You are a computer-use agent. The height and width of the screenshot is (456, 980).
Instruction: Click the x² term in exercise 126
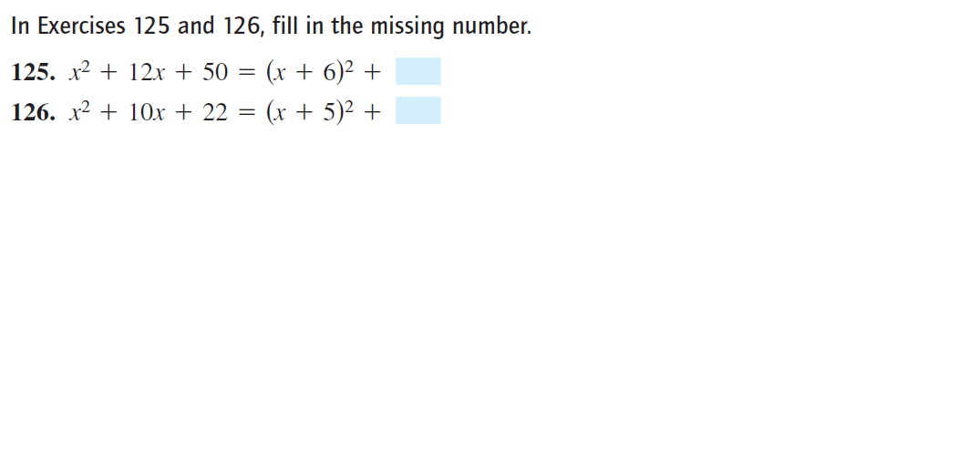coord(79,112)
